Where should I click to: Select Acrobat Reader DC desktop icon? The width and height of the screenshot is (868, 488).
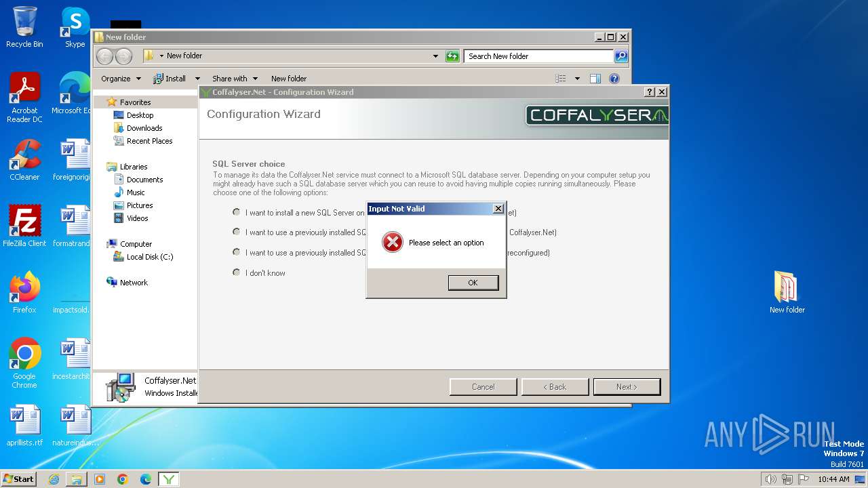[24, 98]
